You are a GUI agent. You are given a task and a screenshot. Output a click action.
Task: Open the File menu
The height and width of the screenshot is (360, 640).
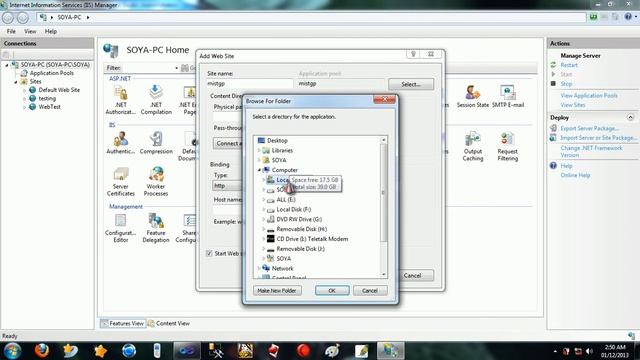11,31
